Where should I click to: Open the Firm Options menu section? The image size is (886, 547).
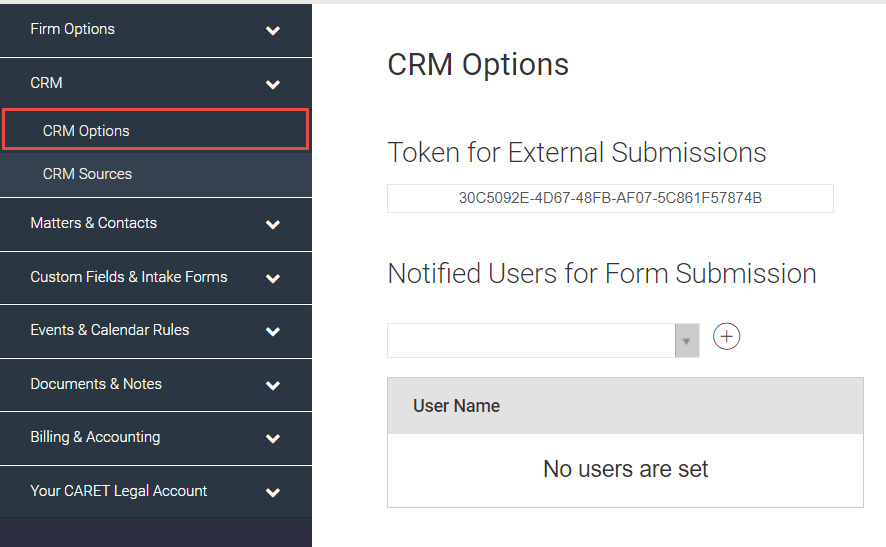pos(155,30)
